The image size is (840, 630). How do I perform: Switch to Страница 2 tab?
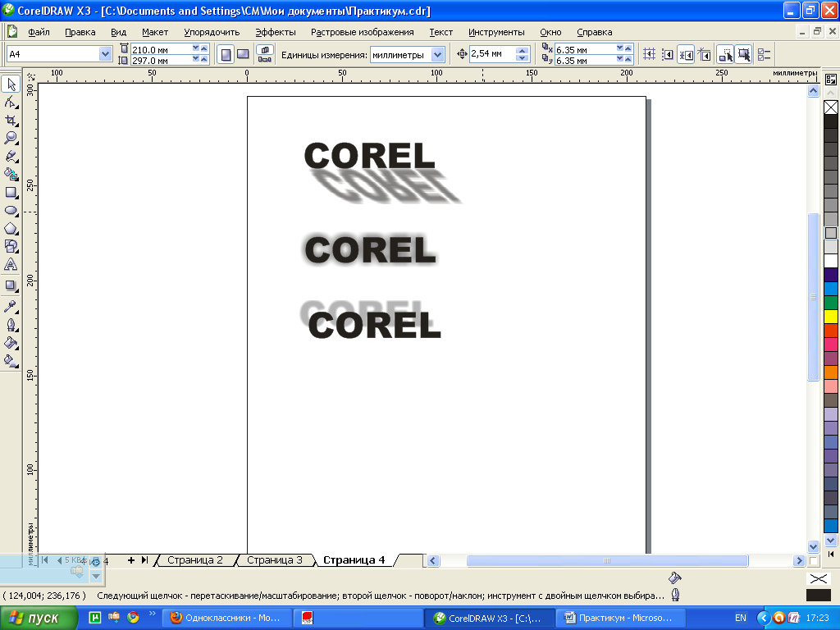[x=195, y=560]
